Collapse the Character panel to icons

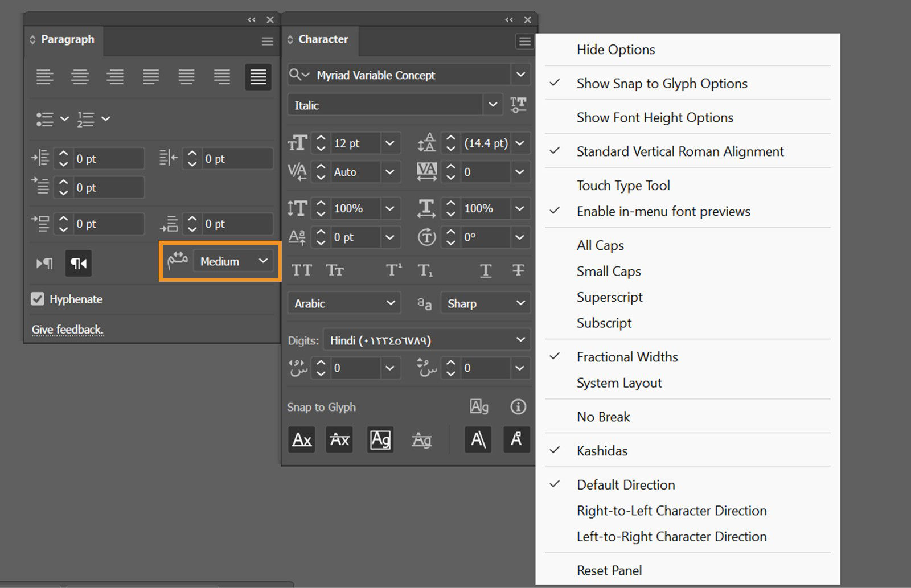(x=509, y=19)
